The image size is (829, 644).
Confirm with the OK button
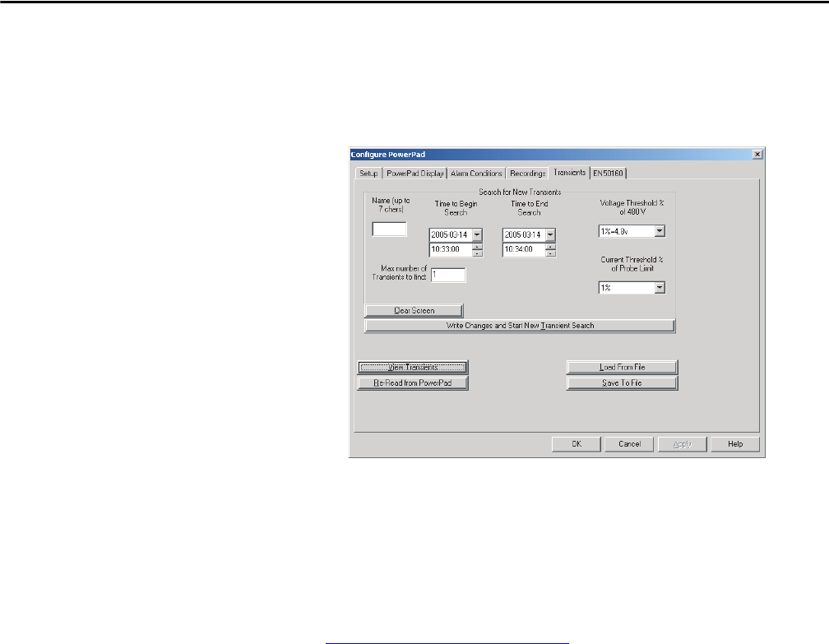[577, 444]
